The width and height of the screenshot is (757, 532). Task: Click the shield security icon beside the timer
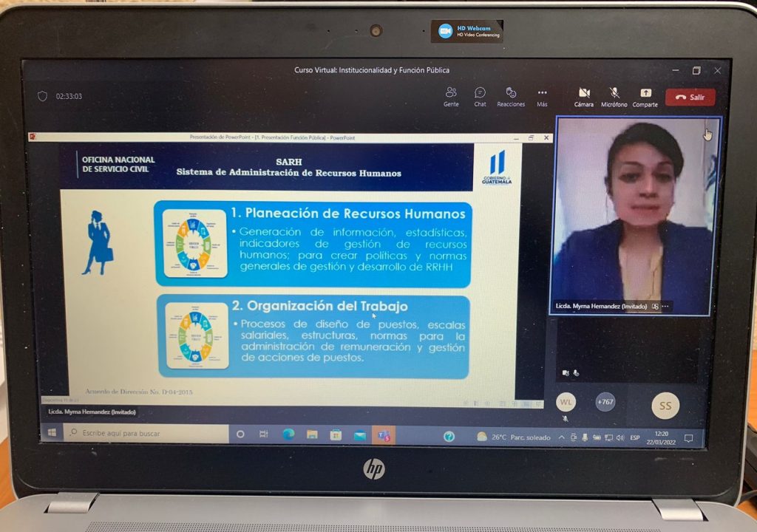click(x=42, y=96)
